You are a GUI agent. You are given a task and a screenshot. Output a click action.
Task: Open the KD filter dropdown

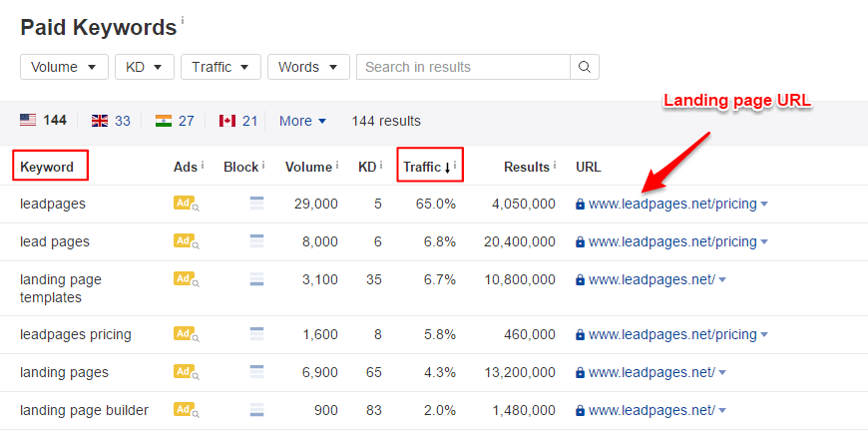pos(144,67)
